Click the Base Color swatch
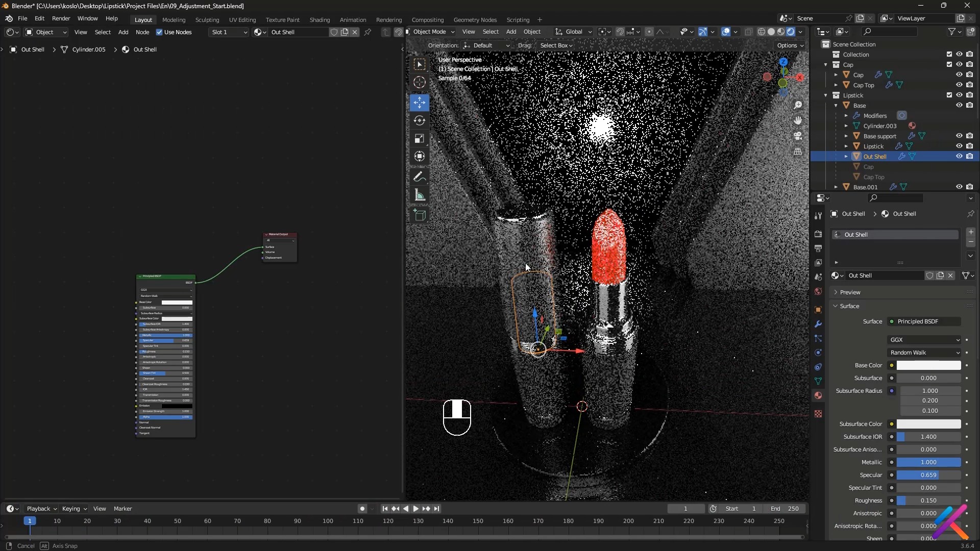 pyautogui.click(x=928, y=365)
